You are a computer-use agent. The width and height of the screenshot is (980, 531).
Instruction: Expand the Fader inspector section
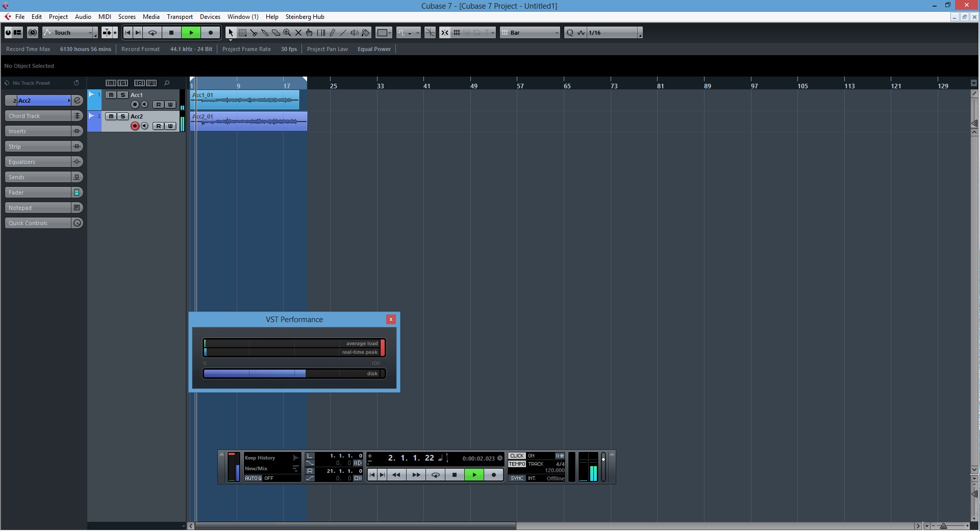[x=38, y=192]
